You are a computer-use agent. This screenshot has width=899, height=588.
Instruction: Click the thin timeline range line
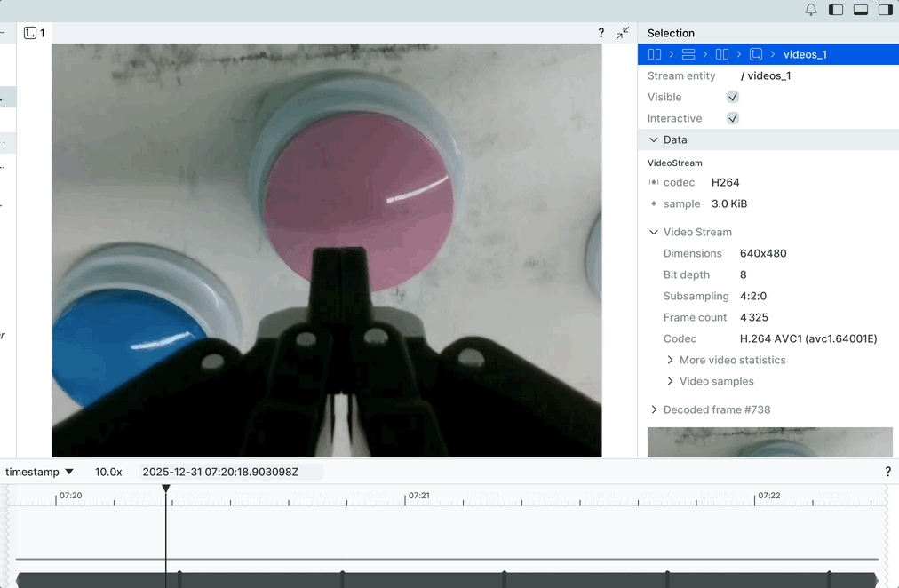pos(447,559)
